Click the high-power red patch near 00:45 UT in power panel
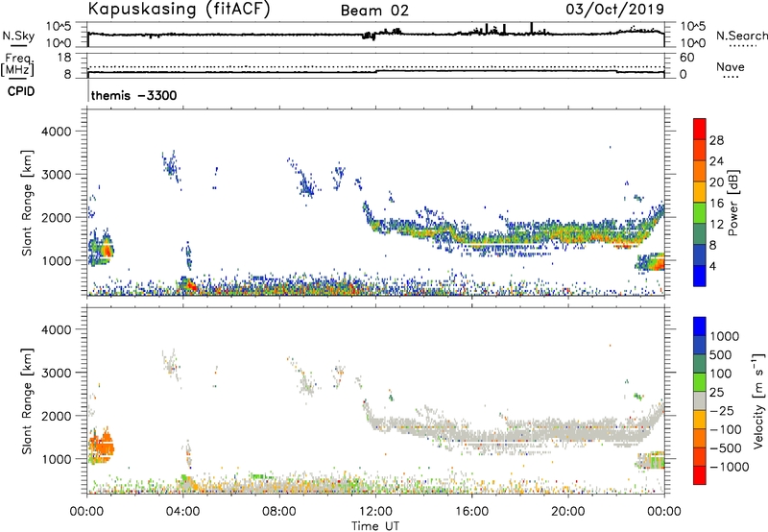This screenshot has height=532, width=768. [x=108, y=251]
